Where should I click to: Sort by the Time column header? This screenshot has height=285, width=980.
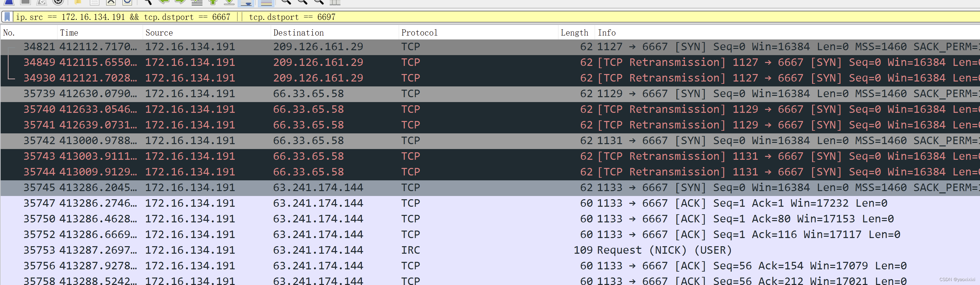[x=100, y=33]
